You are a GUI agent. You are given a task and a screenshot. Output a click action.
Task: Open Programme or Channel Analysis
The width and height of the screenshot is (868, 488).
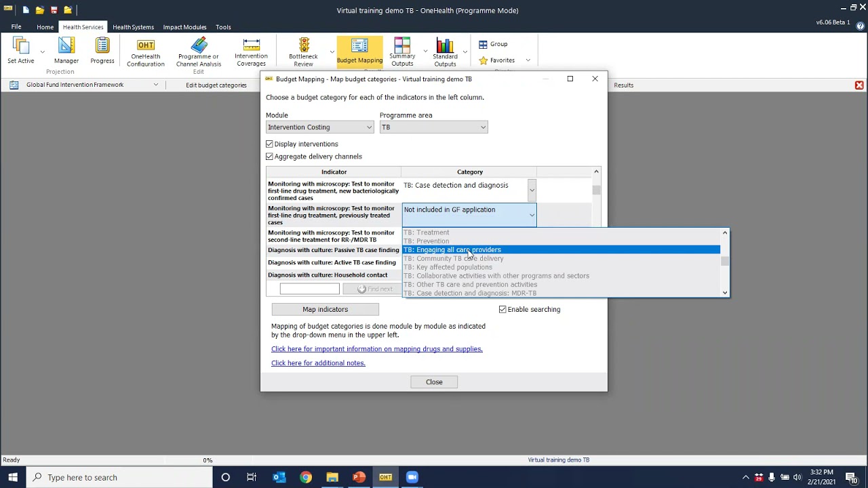(199, 52)
